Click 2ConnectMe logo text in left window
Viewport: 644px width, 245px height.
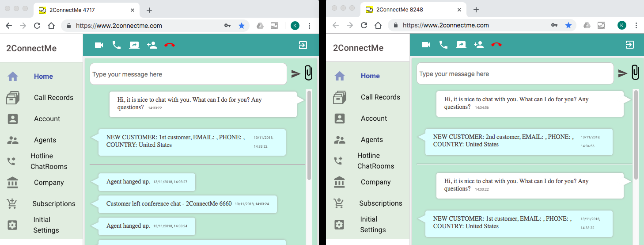pos(31,48)
